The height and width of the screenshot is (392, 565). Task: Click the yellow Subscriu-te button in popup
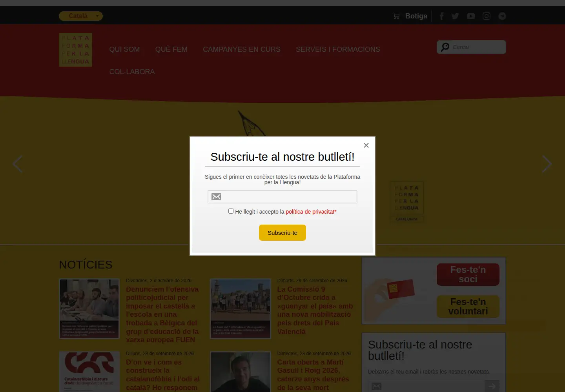click(x=282, y=233)
